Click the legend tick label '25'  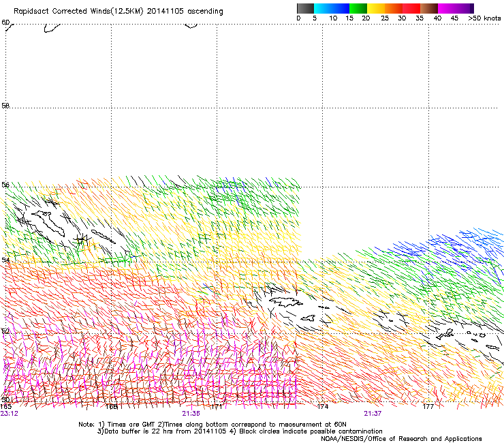pos(385,18)
